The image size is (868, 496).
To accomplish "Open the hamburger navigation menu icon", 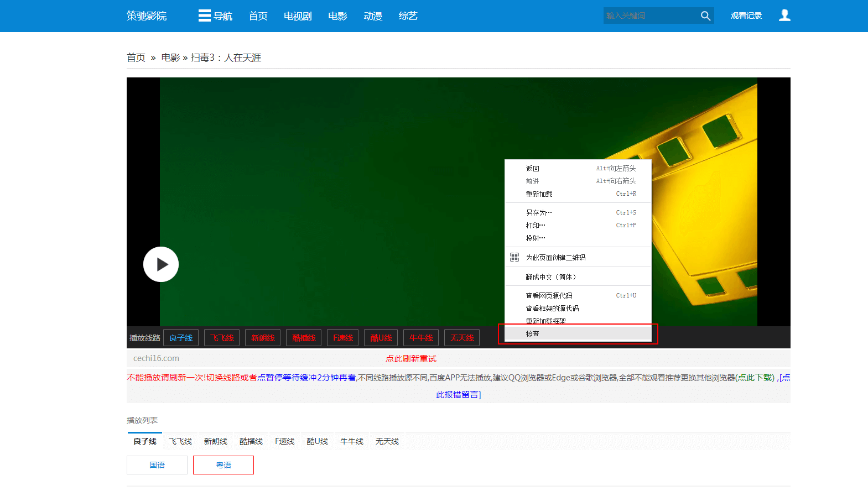I will click(x=204, y=15).
